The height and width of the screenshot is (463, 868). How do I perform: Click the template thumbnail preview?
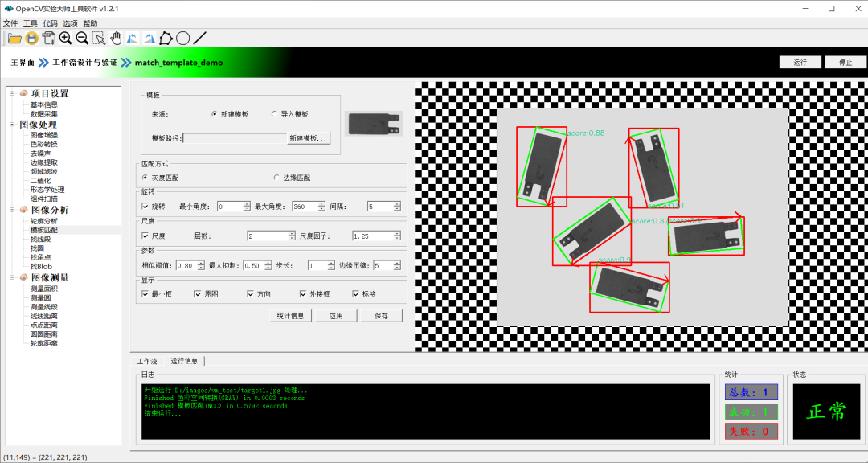tap(373, 123)
